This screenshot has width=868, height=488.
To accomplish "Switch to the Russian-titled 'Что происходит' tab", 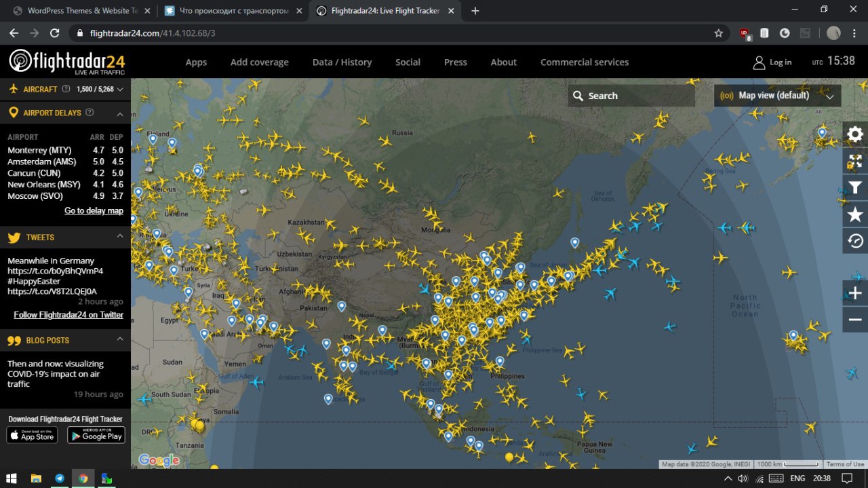I will click(233, 11).
